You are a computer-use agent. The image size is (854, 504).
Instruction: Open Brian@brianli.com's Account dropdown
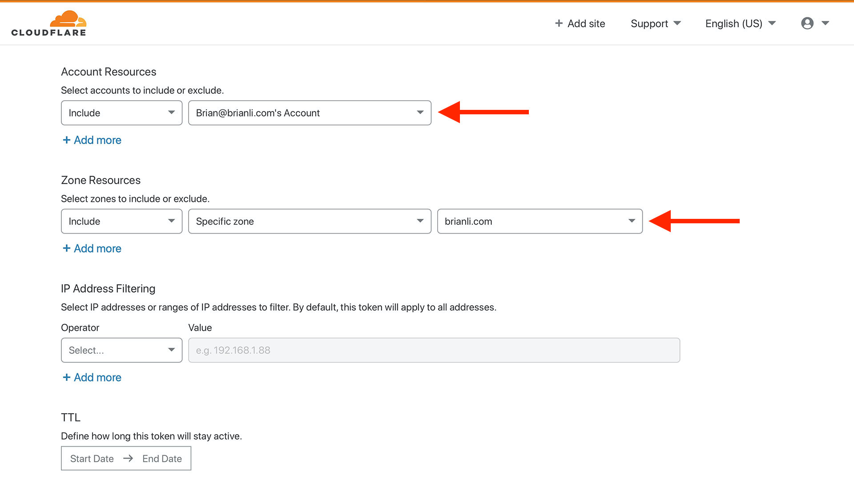(310, 113)
